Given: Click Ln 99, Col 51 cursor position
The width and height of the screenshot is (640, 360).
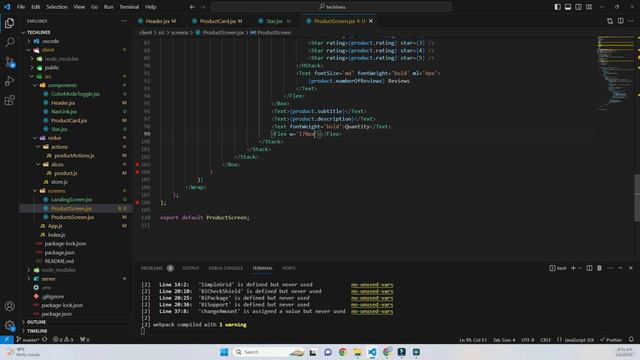Looking at the screenshot, I should (473, 340).
